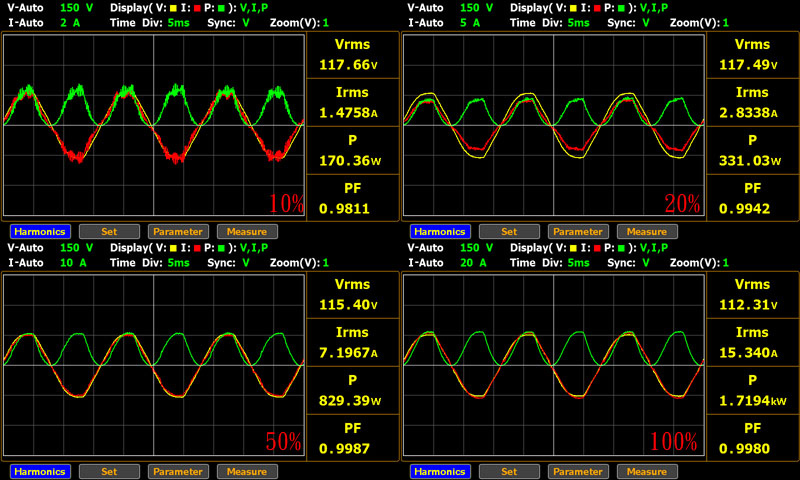Click the waveform plot in the 20 A panel
The width and height of the screenshot is (800, 480).
click(x=554, y=365)
